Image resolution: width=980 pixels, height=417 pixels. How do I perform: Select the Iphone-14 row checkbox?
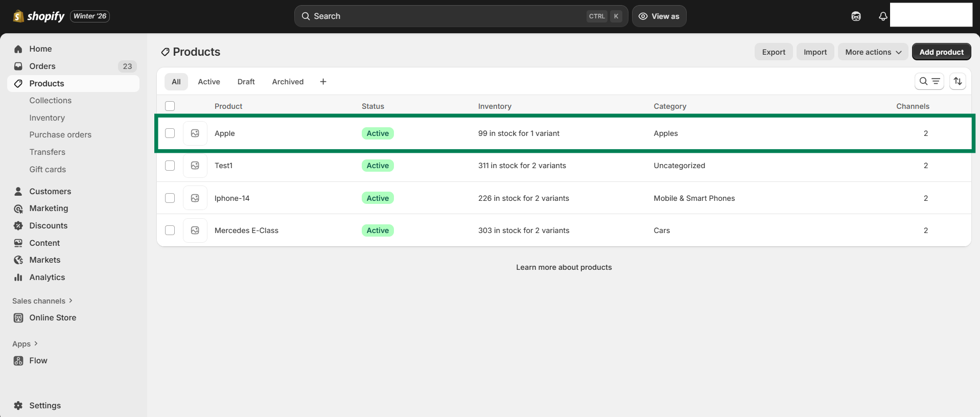[x=170, y=198]
